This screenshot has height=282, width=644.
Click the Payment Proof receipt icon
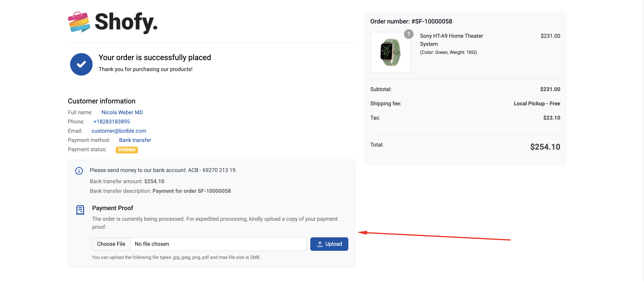point(80,210)
